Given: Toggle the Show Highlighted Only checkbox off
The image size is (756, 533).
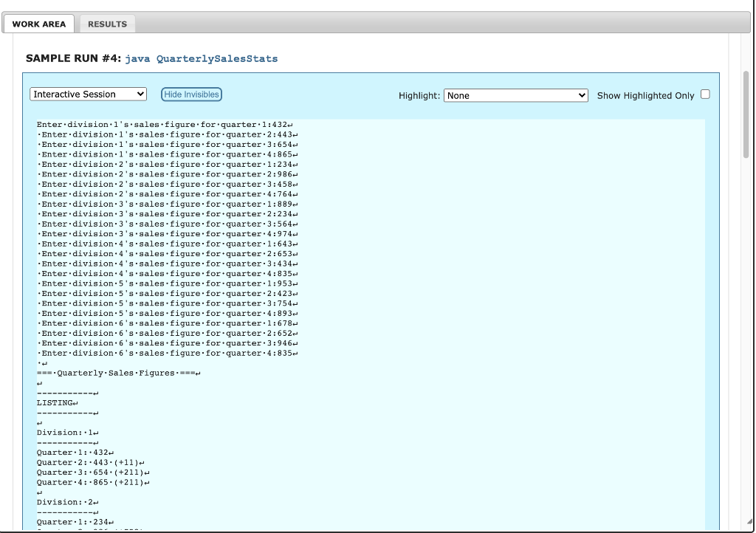Looking at the screenshot, I should pyautogui.click(x=705, y=94).
